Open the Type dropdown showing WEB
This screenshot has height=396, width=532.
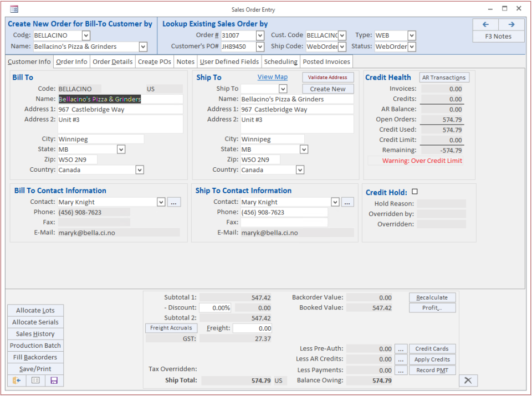411,35
